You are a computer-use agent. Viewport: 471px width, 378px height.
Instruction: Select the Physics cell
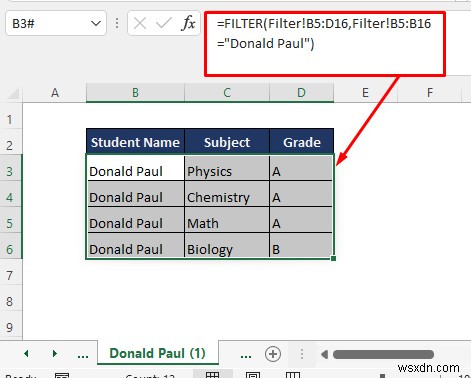pos(227,168)
